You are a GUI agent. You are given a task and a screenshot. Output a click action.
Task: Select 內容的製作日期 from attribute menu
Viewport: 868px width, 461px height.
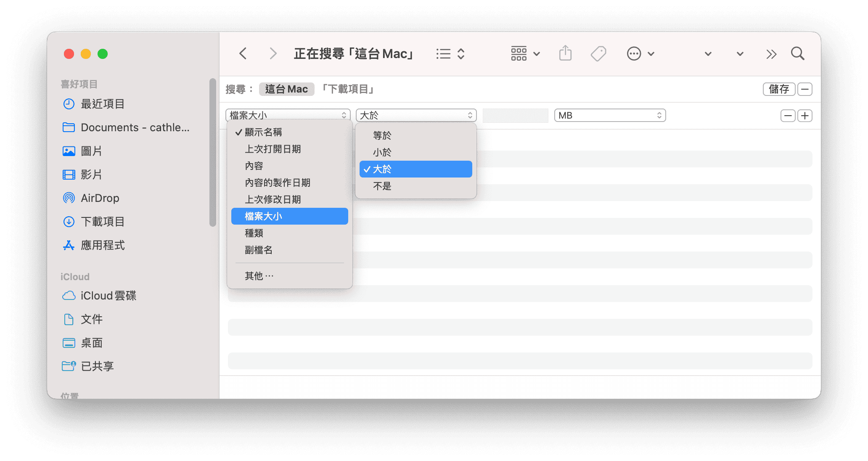click(x=290, y=183)
